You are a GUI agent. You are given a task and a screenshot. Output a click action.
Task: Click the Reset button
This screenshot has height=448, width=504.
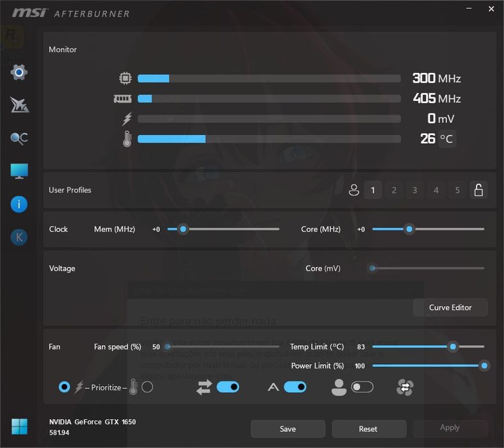click(368, 429)
